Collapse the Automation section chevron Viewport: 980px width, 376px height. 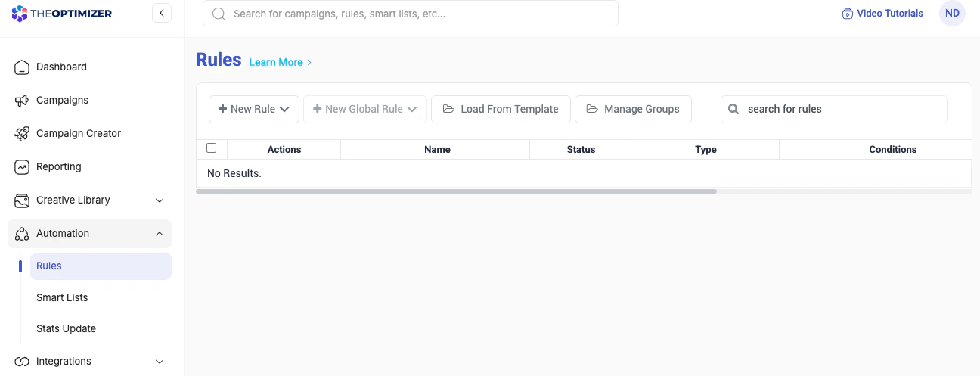pos(160,234)
